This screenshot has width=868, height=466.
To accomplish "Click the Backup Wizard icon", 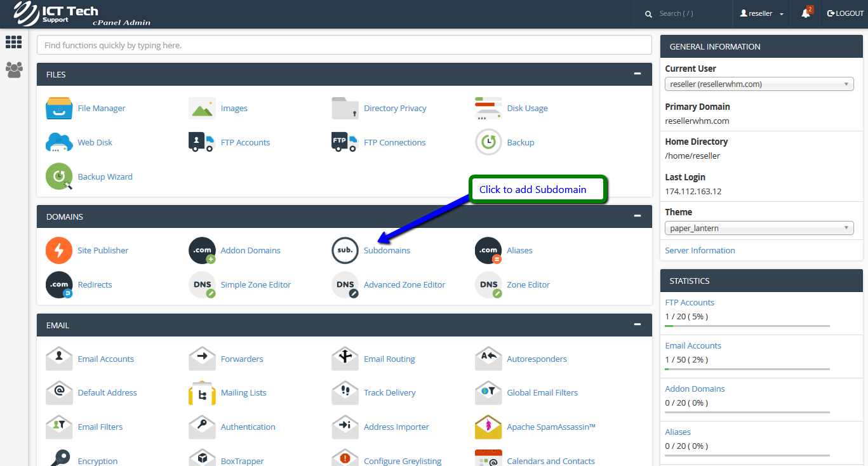I will click(59, 176).
